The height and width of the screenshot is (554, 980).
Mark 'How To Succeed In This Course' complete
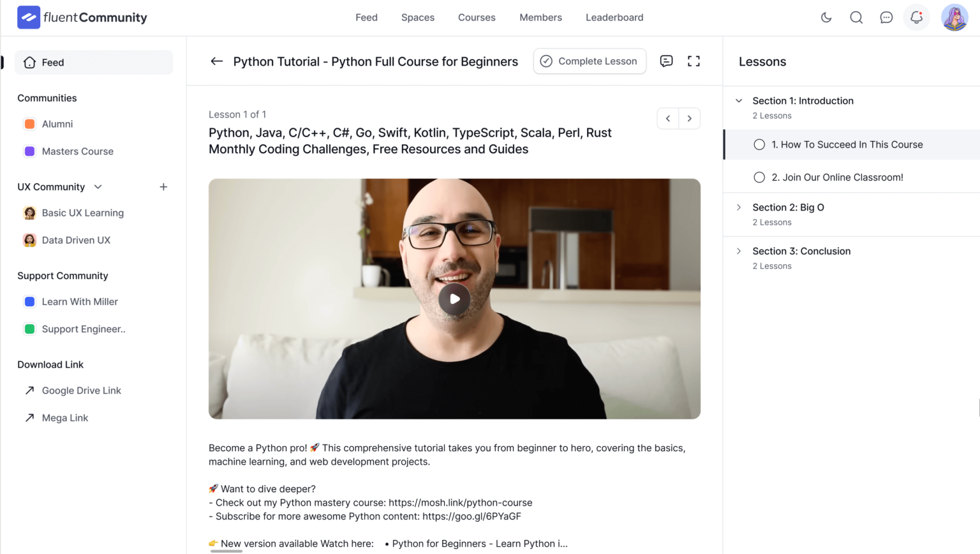pyautogui.click(x=759, y=144)
